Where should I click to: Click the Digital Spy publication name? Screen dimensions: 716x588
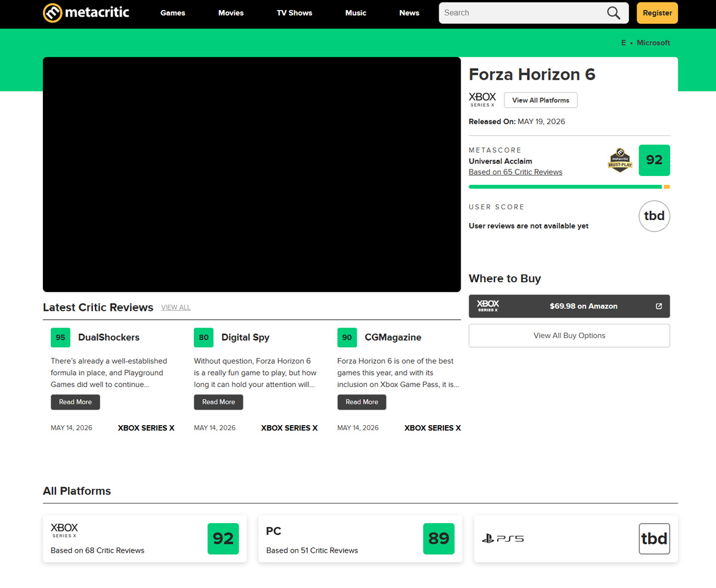[x=245, y=338]
